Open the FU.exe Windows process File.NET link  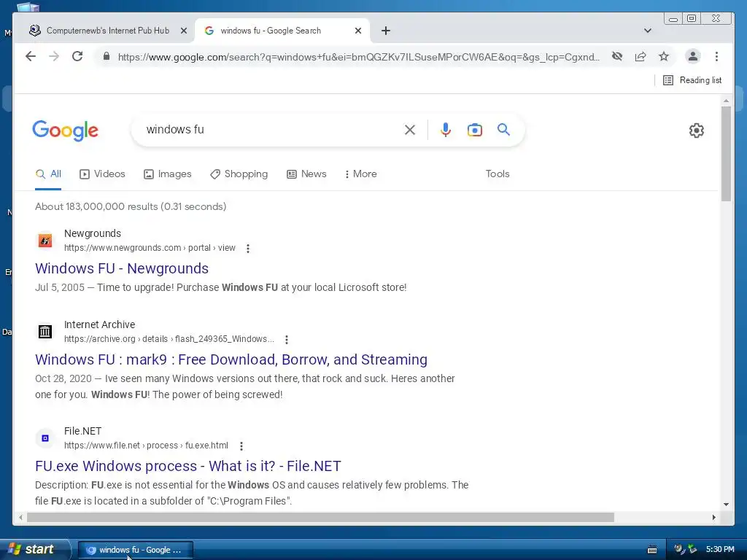188,466
